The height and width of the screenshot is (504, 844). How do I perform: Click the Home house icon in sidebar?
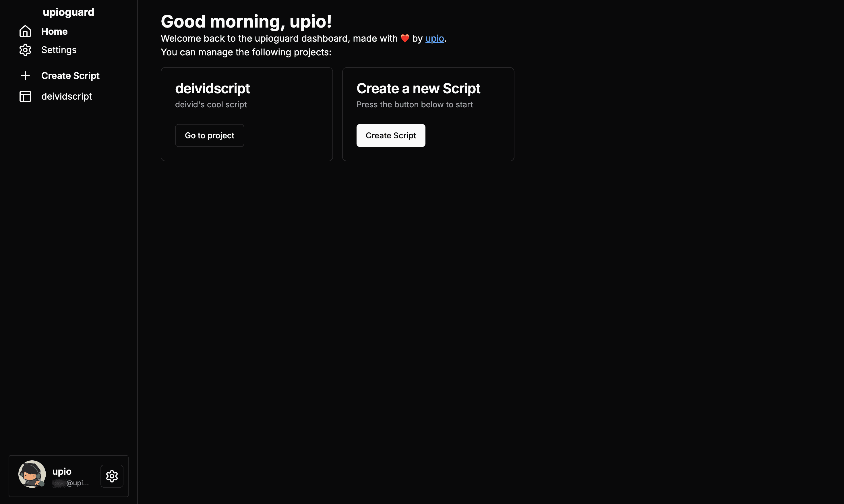pyautogui.click(x=25, y=32)
